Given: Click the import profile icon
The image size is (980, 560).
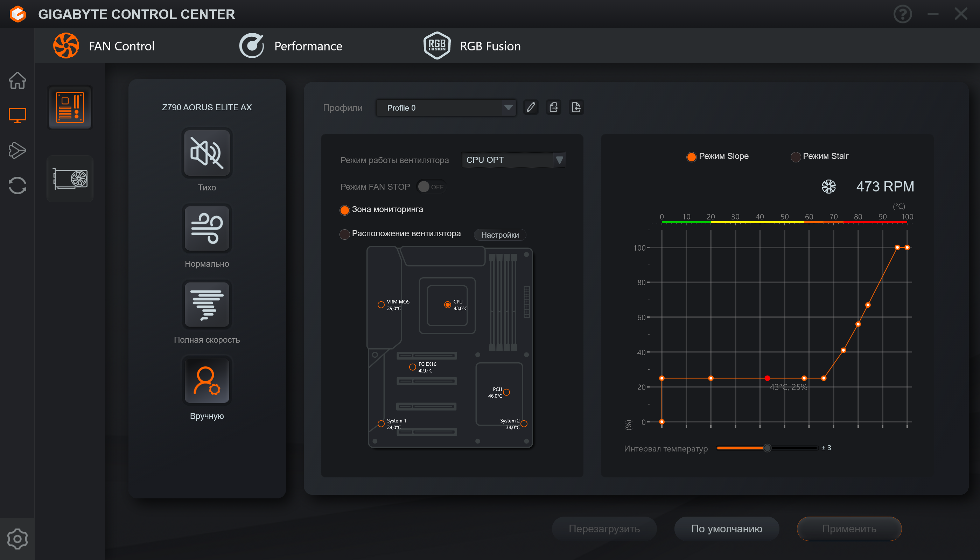Looking at the screenshot, I should click(x=576, y=107).
